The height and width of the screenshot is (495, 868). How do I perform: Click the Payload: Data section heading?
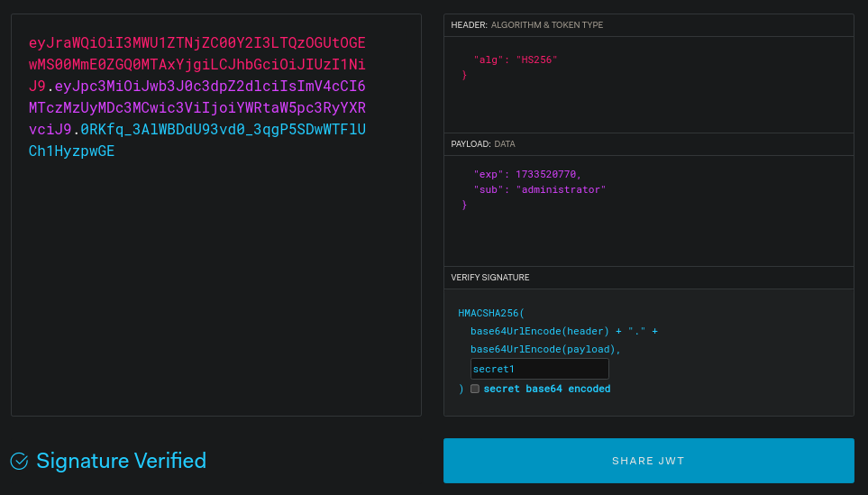point(483,144)
